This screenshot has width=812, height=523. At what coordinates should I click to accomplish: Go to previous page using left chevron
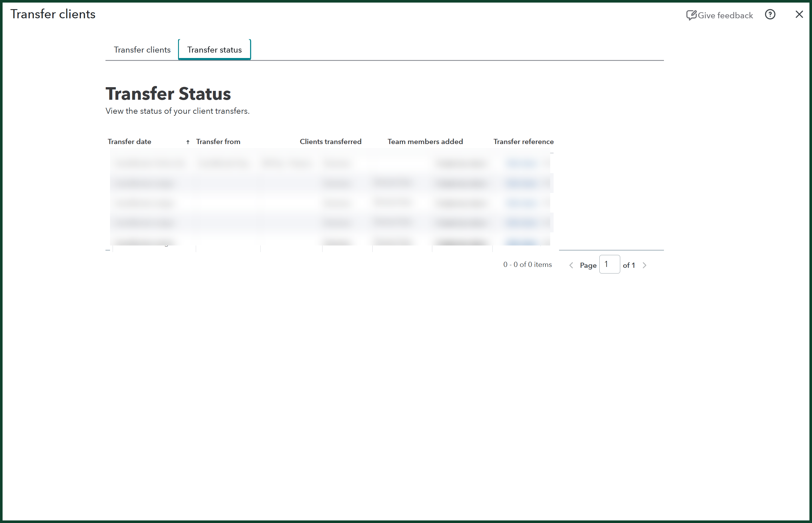(x=571, y=265)
